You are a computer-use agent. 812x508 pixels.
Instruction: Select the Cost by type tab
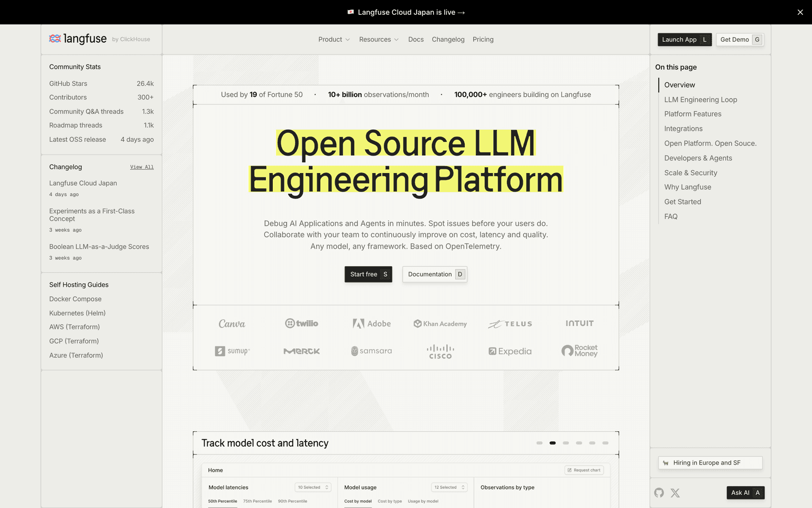click(390, 501)
